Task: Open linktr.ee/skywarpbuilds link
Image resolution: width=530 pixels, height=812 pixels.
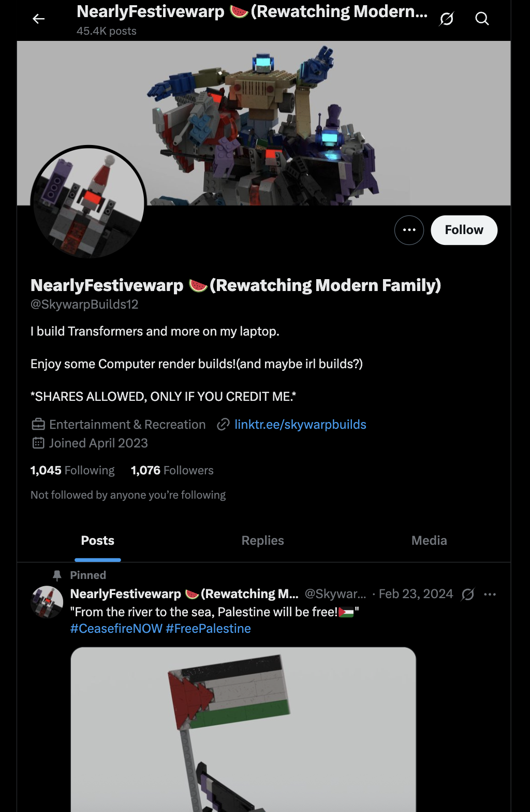Action: (x=300, y=425)
